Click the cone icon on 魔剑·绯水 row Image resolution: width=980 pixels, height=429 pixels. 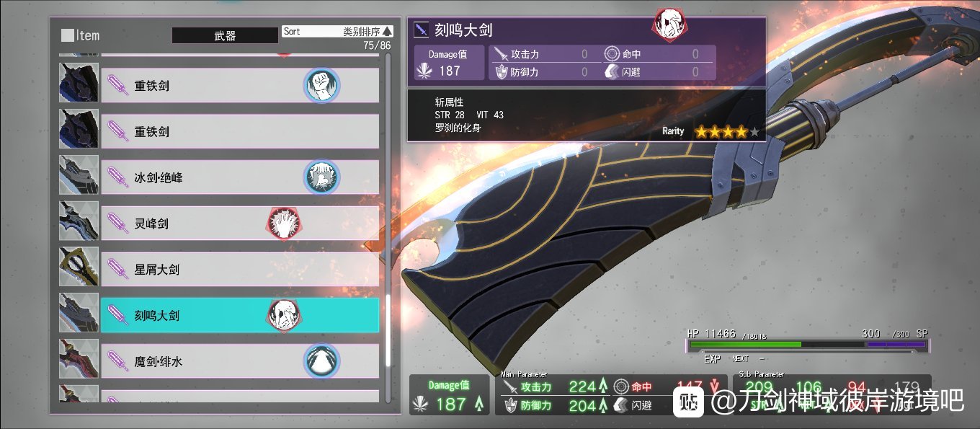[x=321, y=361]
